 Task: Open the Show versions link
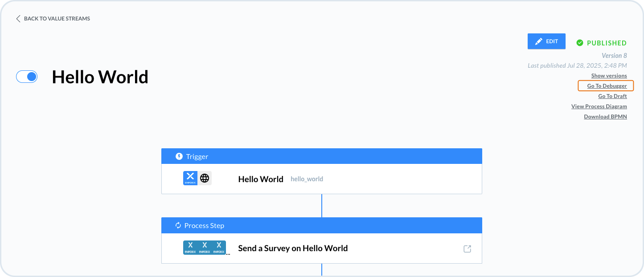coord(609,76)
